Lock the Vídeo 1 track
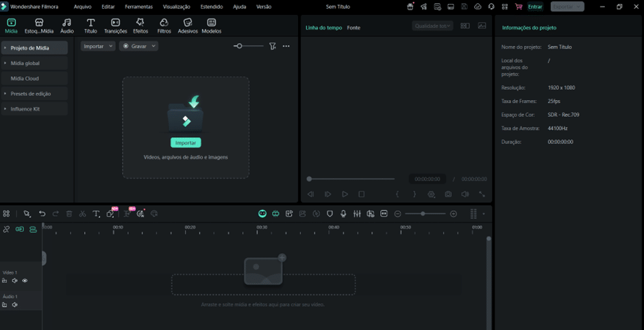The width and height of the screenshot is (644, 330). point(5,281)
